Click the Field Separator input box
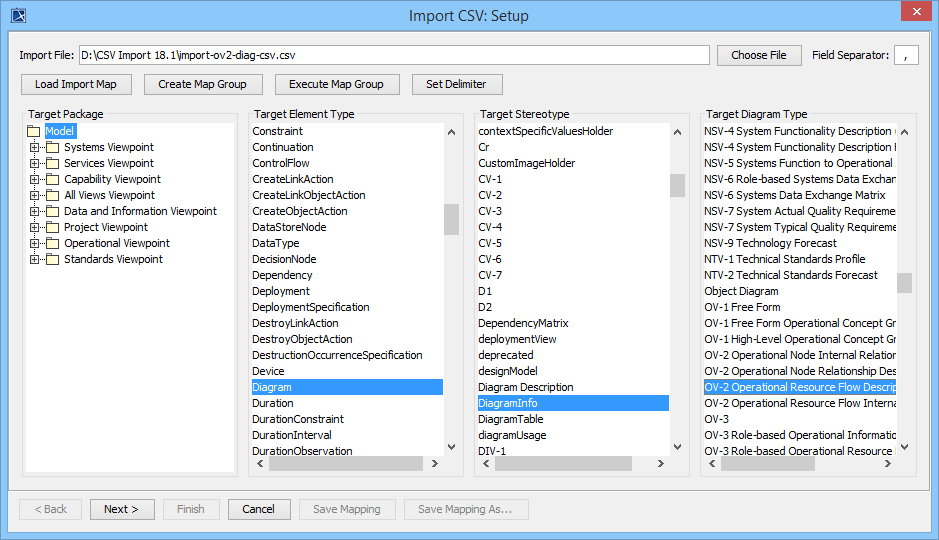This screenshot has width=939, height=540. [905, 55]
